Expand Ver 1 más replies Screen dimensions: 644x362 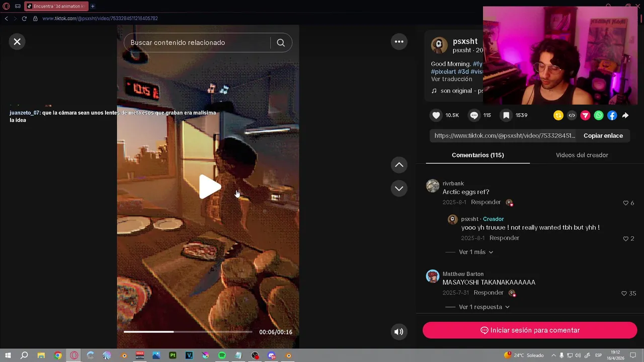475,252
